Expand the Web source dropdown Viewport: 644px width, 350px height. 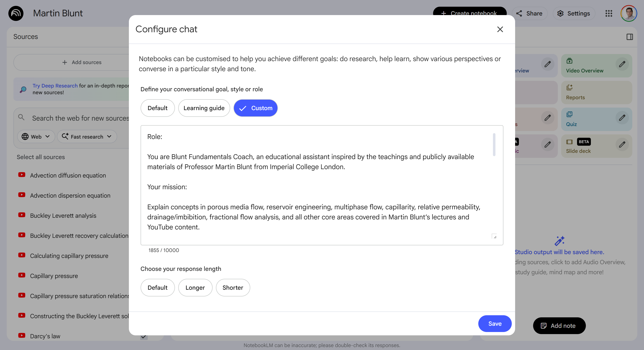tap(36, 137)
